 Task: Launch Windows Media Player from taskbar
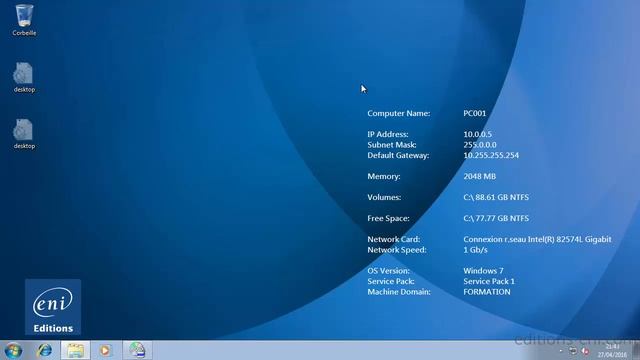pyautogui.click(x=105, y=350)
